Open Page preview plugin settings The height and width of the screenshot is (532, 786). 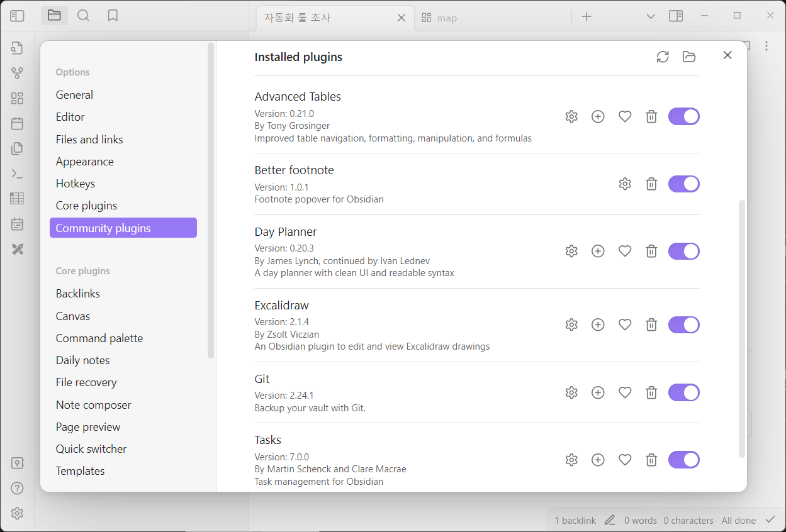tap(123, 427)
